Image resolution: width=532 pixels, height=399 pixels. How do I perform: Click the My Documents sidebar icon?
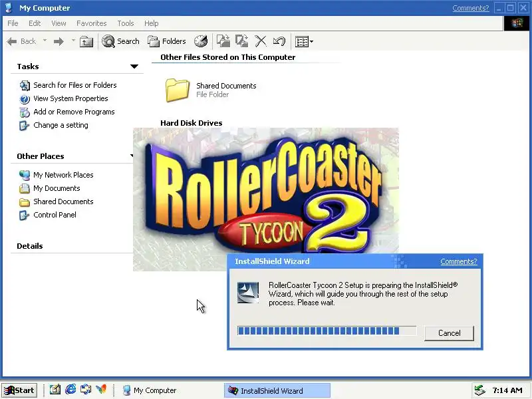pyautogui.click(x=25, y=188)
